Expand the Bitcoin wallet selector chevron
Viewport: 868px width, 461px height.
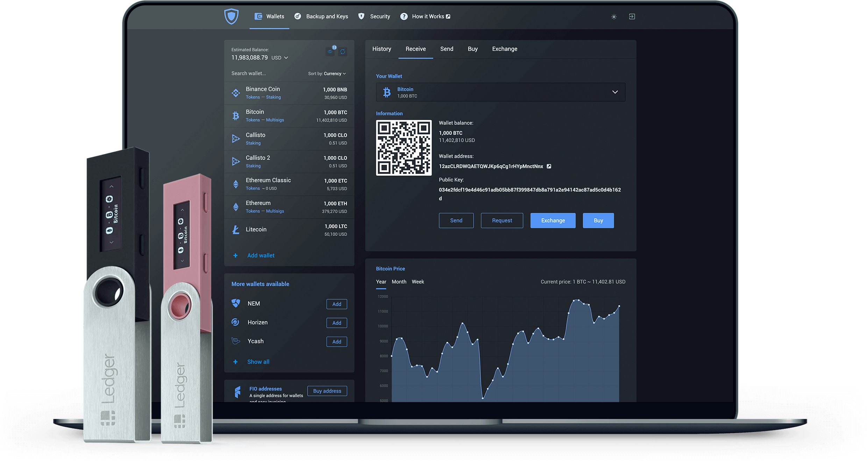(614, 92)
